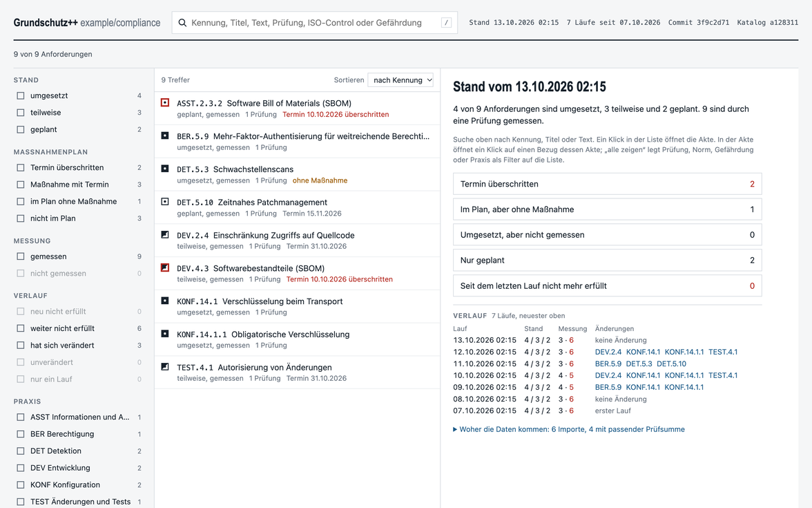The height and width of the screenshot is (508, 812).
Task: Filter by ASST Informationen practice
Action: 21,417
